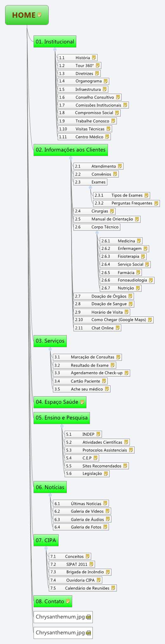Open the note icon beside Organograma
This screenshot has height=644, width=165.
pos(105,81)
